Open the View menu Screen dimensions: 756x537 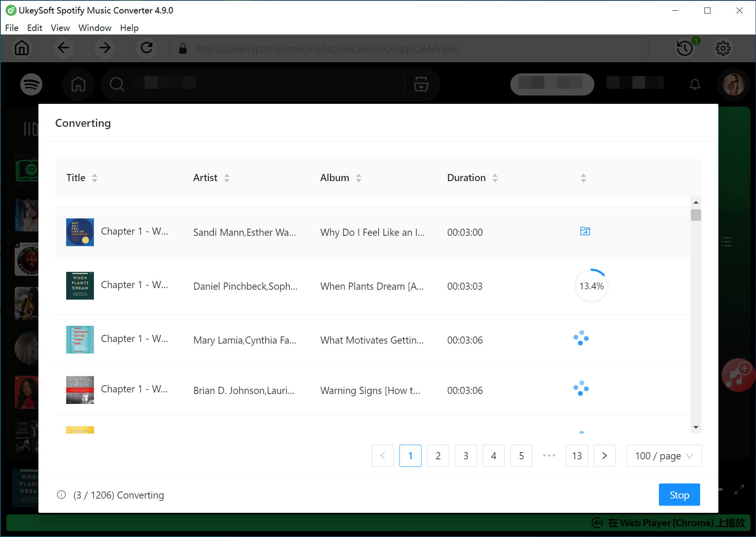(x=60, y=28)
